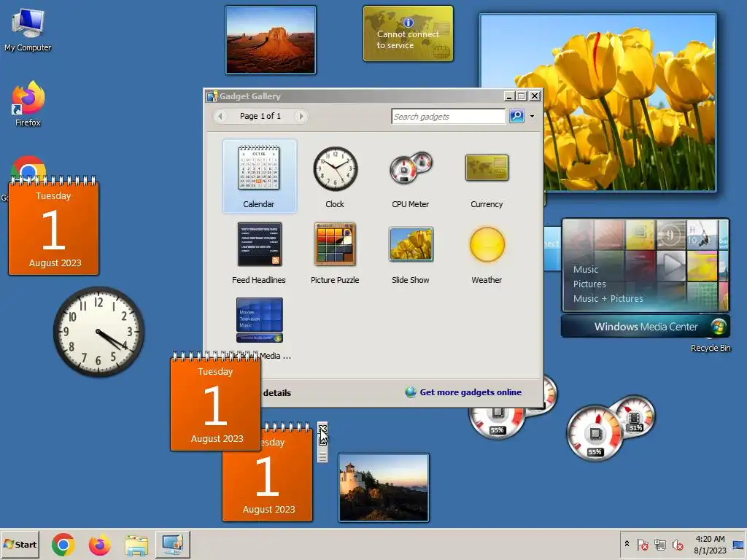Open Pictures in the Media Center gadget
Screen dimensions: 747x560
click(589, 284)
